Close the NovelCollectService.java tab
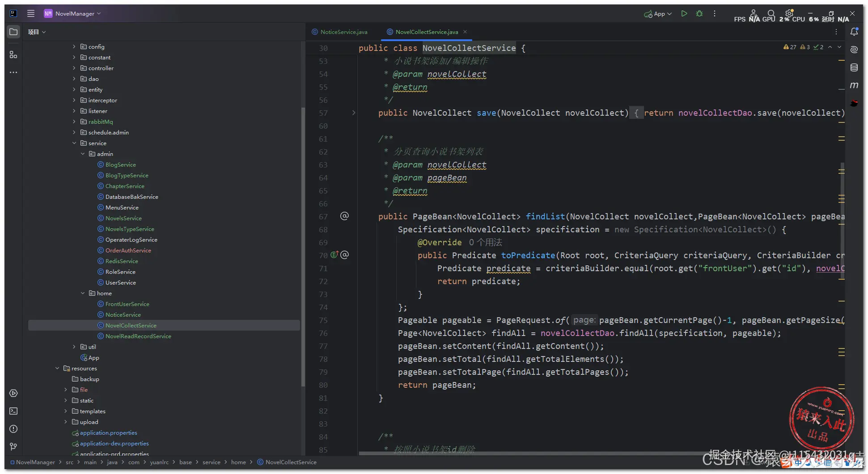This screenshot has height=474, width=868. point(465,32)
